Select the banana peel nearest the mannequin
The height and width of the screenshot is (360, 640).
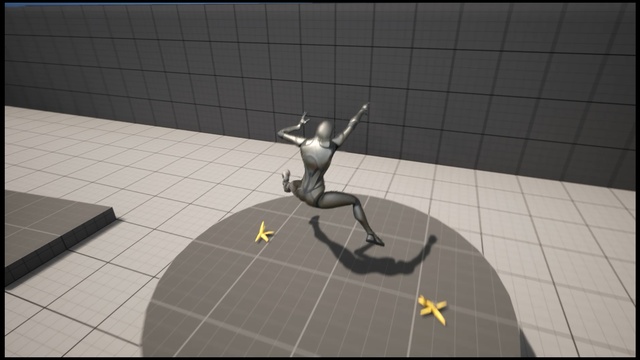(x=264, y=232)
